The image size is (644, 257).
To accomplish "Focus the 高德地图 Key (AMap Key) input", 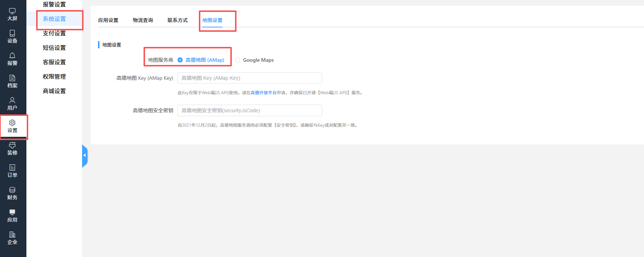I will [250, 78].
